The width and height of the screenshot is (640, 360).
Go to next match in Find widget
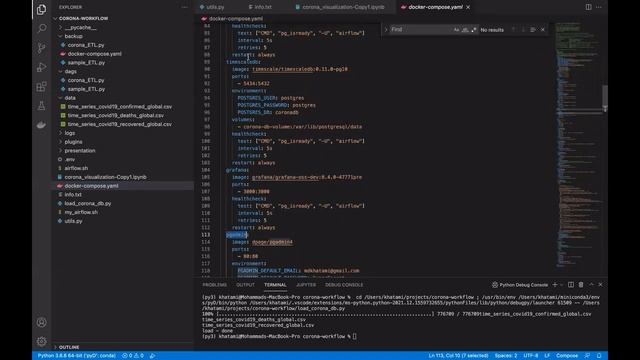[x=523, y=30]
